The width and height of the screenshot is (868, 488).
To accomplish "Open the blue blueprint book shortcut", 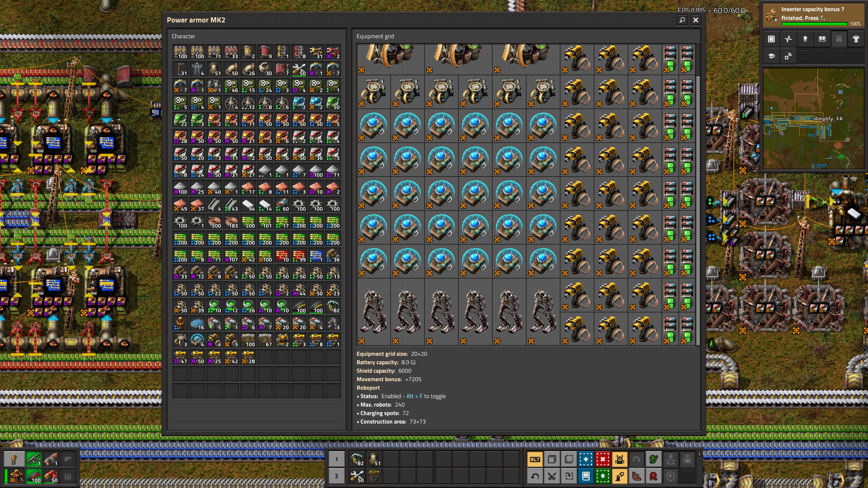I will click(x=586, y=476).
